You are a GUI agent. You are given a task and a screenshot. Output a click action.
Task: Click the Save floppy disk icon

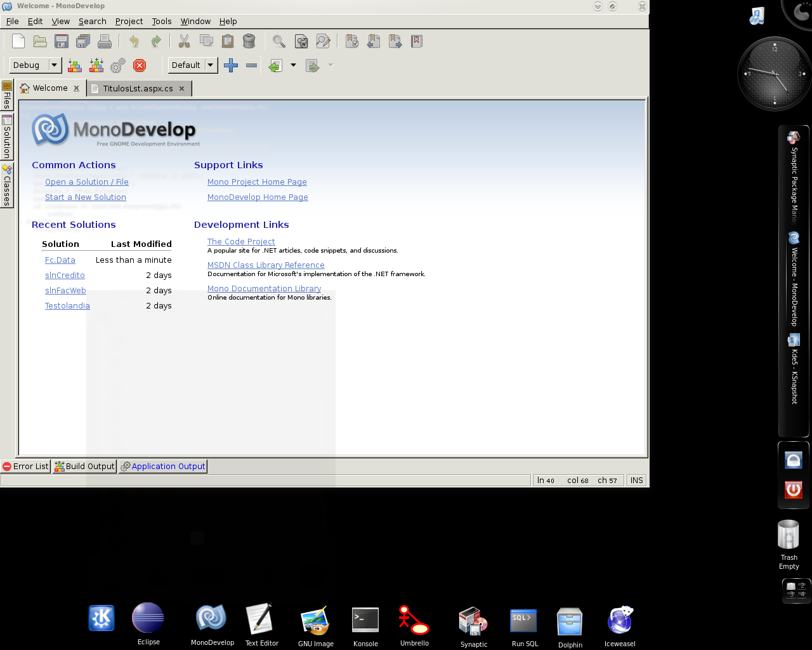[x=62, y=42]
